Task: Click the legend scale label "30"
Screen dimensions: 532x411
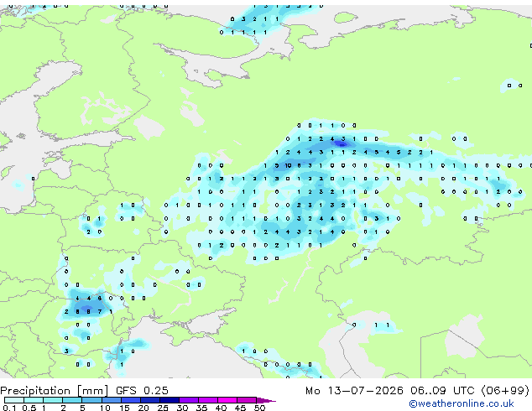Action: [182, 408]
